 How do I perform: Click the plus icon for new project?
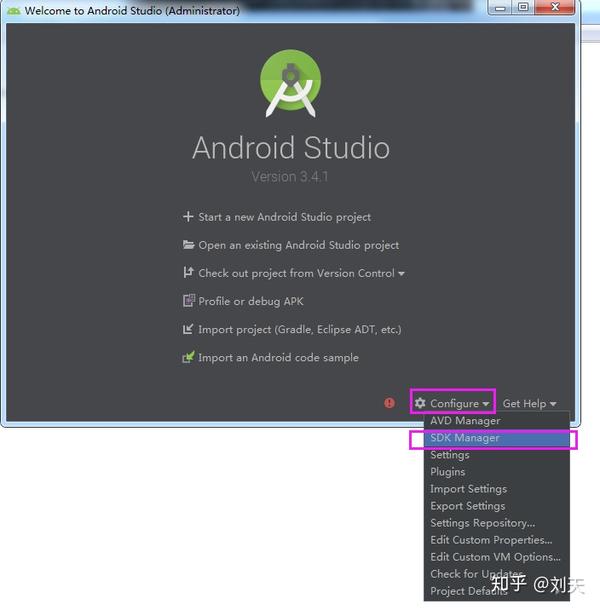tap(188, 216)
